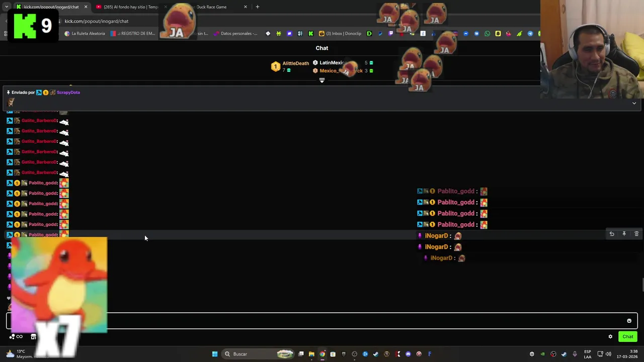Open the LatinMexic leaderboard entry
The image size is (644, 362).
click(333, 63)
